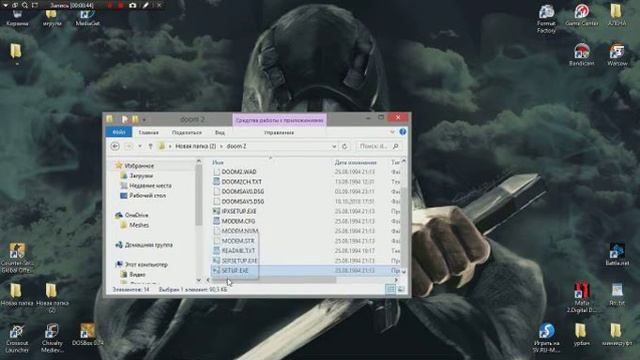Click the Играть на SV.RU-M desktop shortcut
Image resolution: width=640 pixels, height=360 pixels.
[546, 338]
